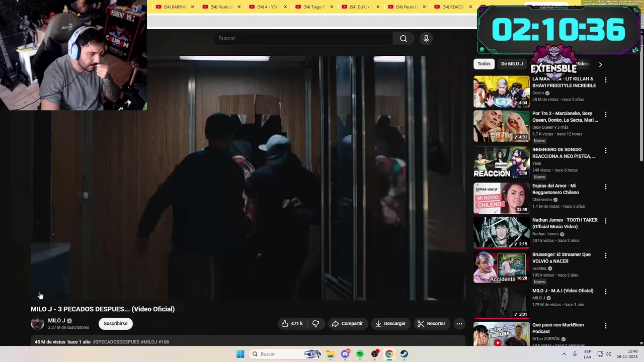
Task: Open options menu for Espías del Amor video
Action: coord(606,187)
